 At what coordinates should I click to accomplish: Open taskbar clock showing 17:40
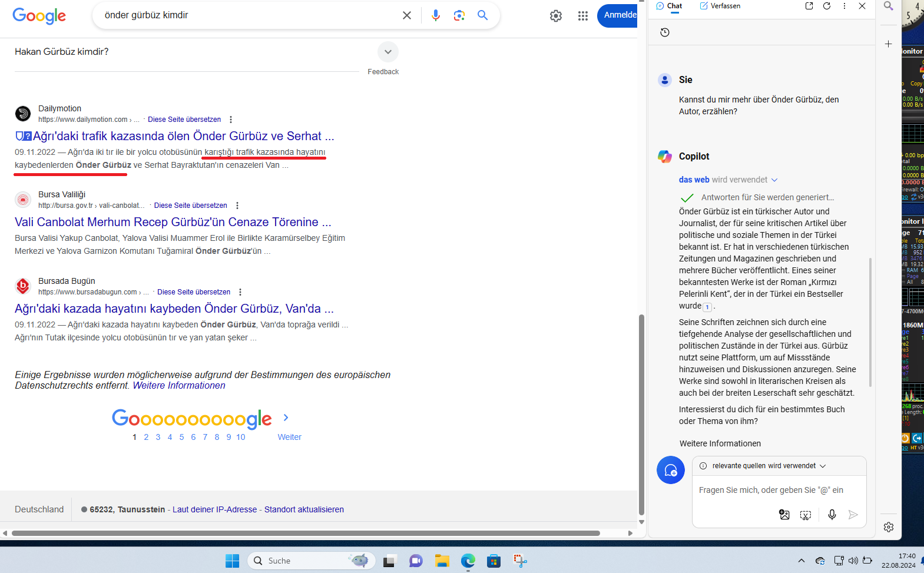tap(899, 560)
